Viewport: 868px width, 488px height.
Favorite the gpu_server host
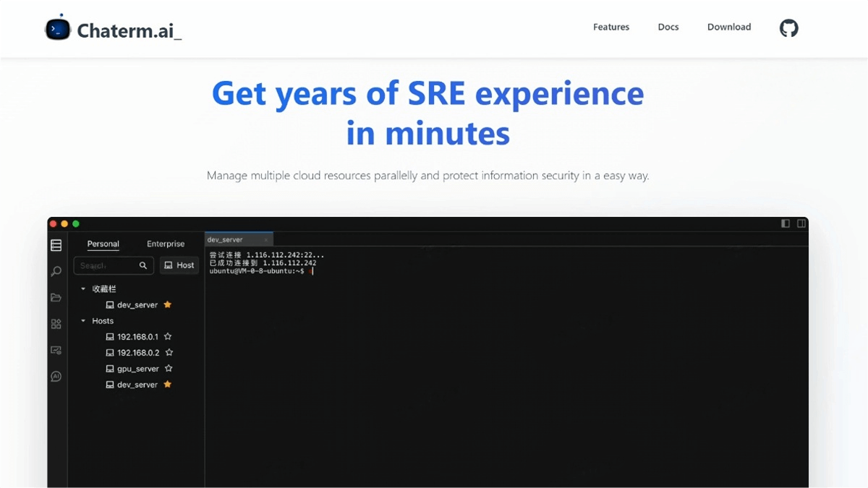pyautogui.click(x=169, y=369)
